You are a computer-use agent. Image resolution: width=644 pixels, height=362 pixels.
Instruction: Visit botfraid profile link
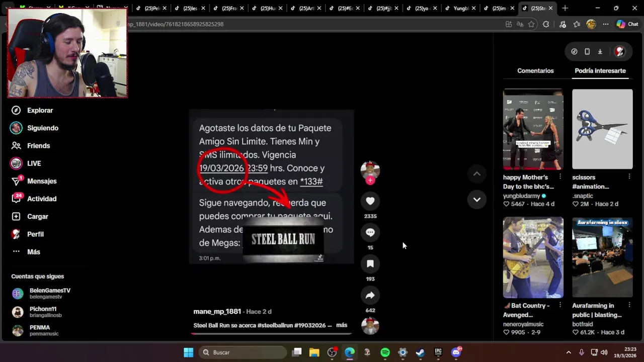click(583, 324)
